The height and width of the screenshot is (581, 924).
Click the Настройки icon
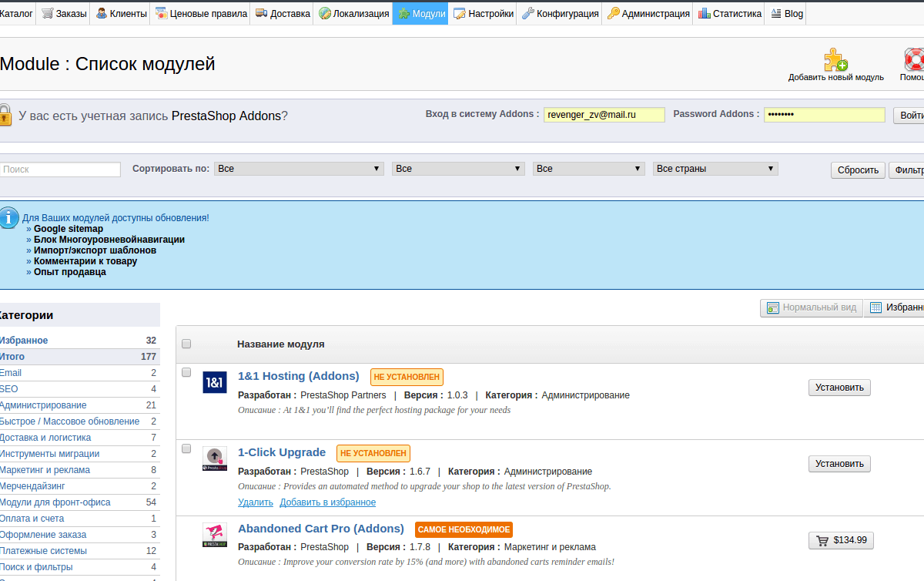pyautogui.click(x=459, y=13)
